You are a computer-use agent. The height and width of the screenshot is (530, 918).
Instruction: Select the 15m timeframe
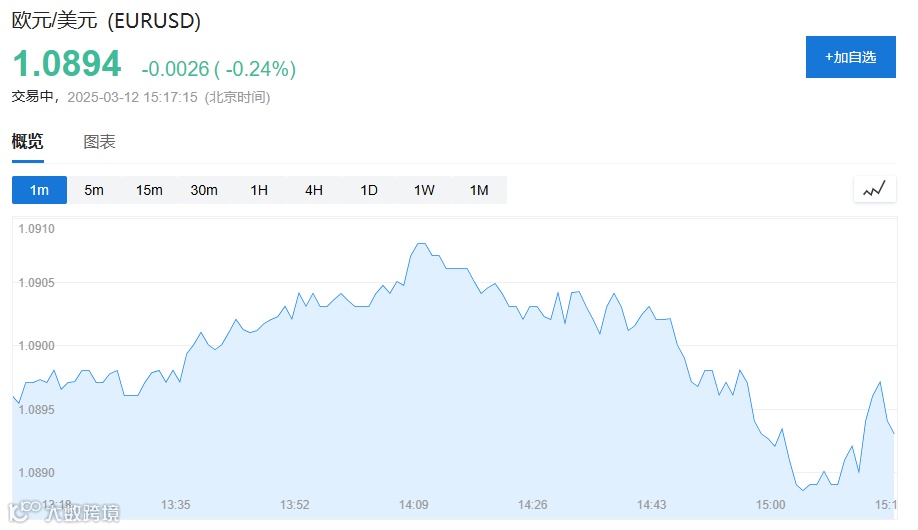point(149,190)
